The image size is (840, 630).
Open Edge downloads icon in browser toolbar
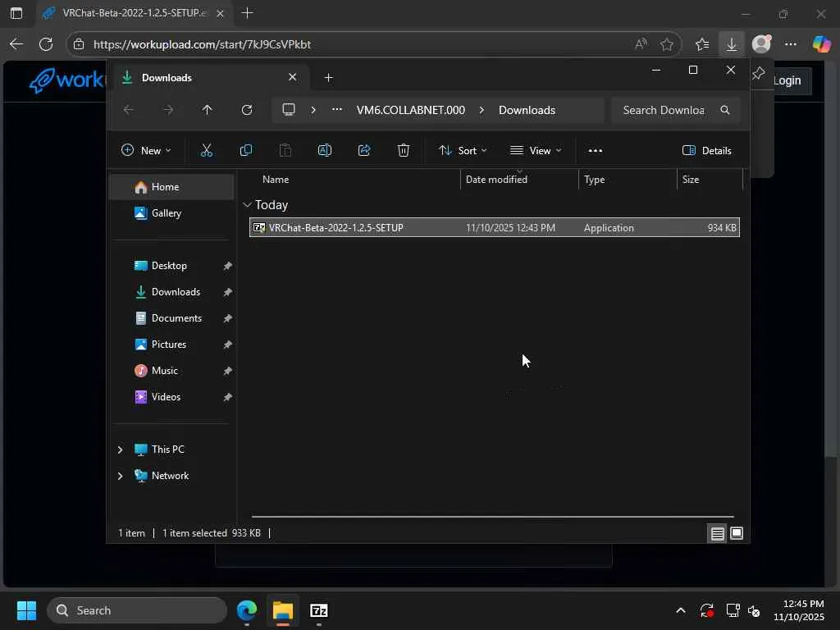731,44
